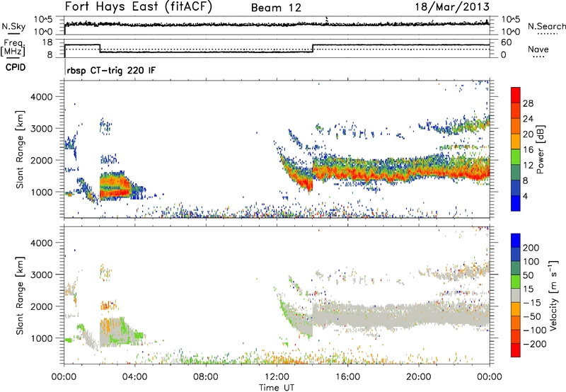Click the frequency step change near 14:00

[x=313, y=48]
